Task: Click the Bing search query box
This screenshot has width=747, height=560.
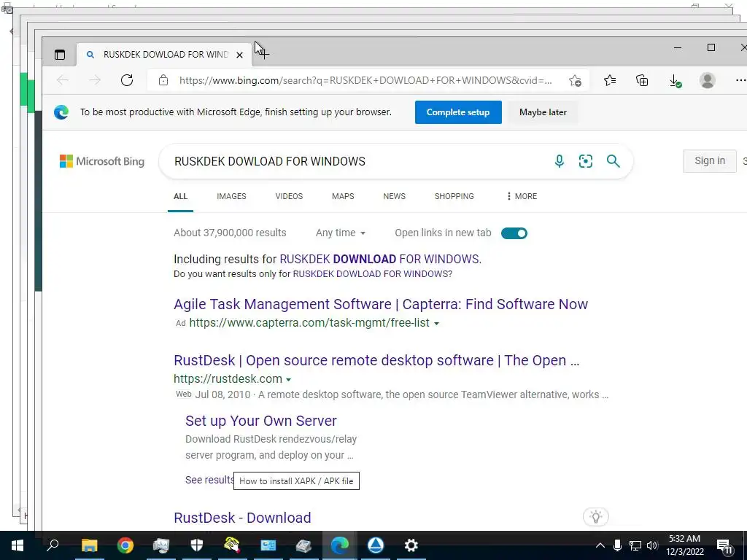Action: pyautogui.click(x=357, y=161)
